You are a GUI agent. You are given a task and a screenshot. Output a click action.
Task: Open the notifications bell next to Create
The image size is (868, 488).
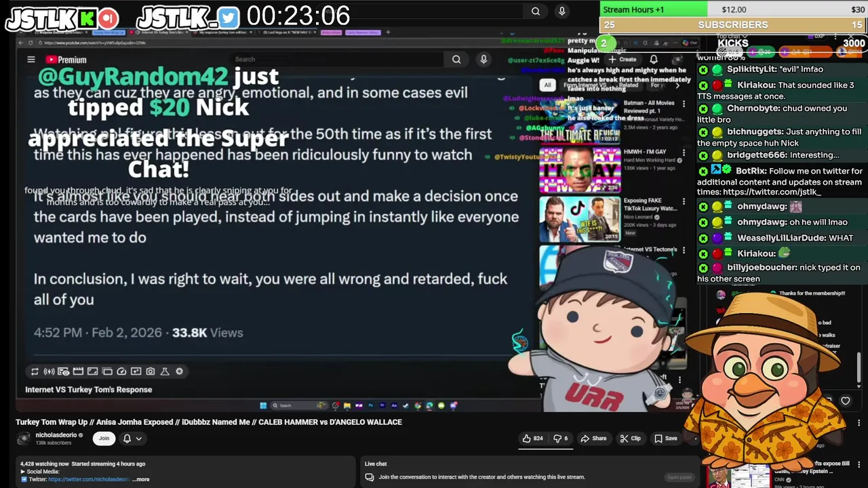[x=654, y=60]
